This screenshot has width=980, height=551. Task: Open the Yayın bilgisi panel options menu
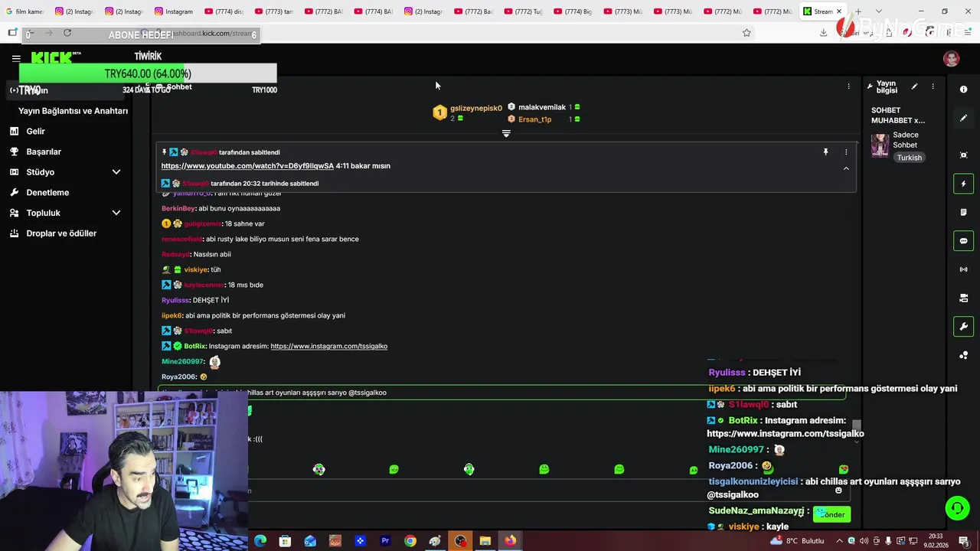click(x=933, y=86)
